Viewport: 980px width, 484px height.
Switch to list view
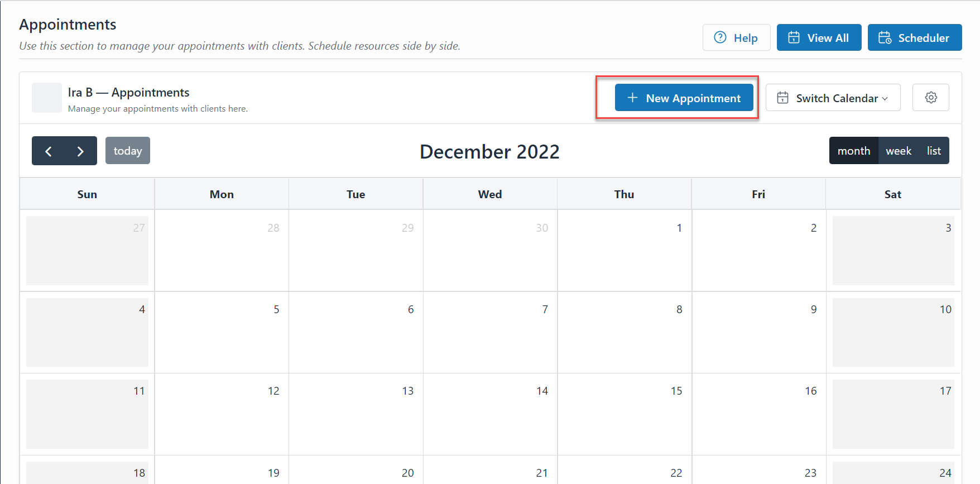(934, 151)
